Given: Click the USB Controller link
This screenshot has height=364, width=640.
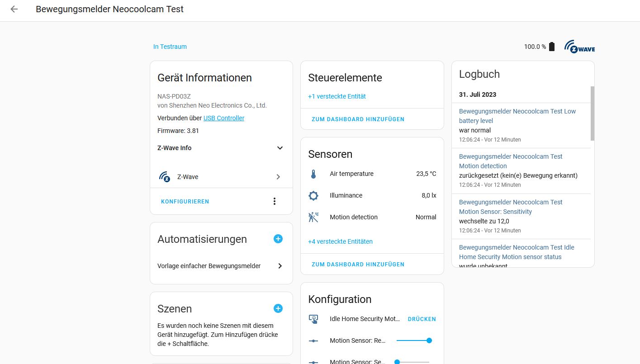Looking at the screenshot, I should coord(224,118).
